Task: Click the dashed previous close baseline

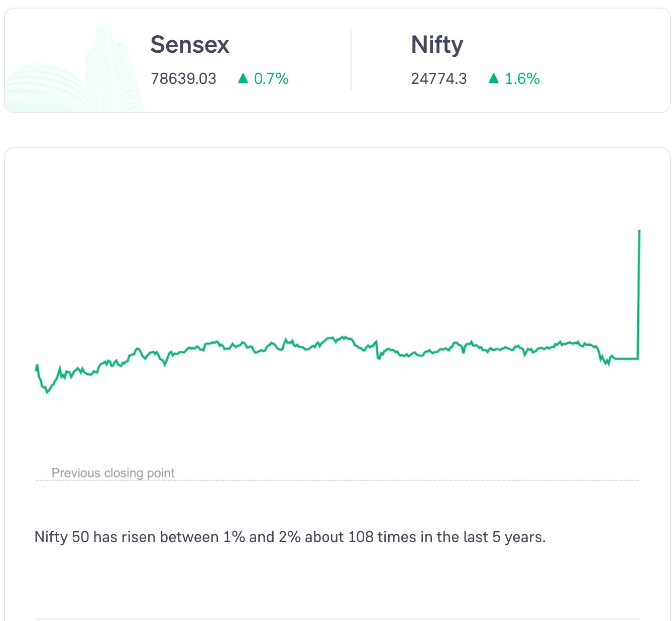Action: [x=337, y=481]
